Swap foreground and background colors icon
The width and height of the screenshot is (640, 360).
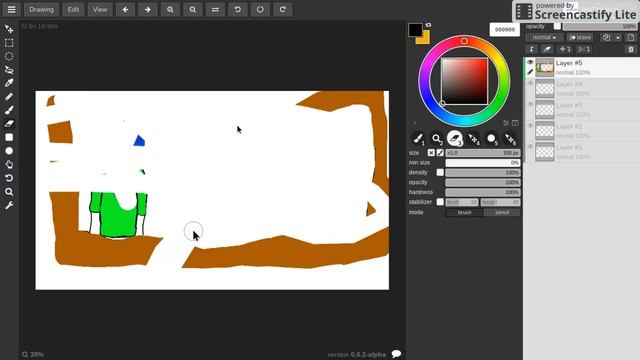pyautogui.click(x=428, y=25)
